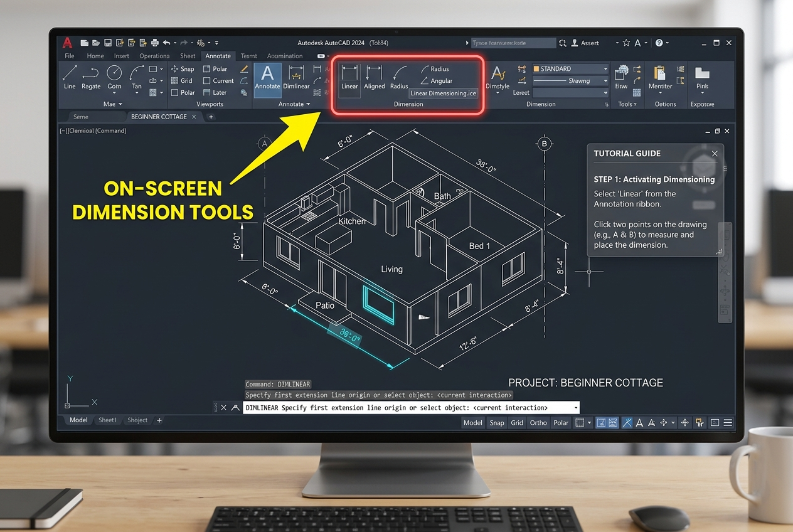Click the New file icon in quick access toolbar

point(85,43)
